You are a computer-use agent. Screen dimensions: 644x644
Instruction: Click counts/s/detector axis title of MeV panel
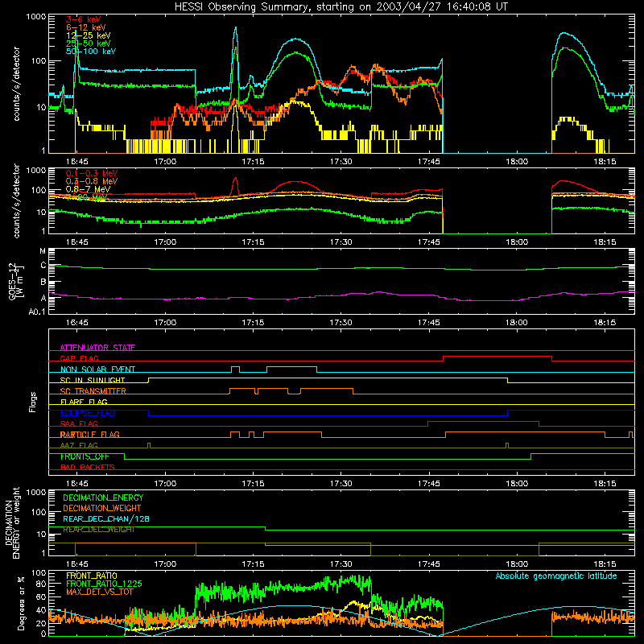pos(16,201)
